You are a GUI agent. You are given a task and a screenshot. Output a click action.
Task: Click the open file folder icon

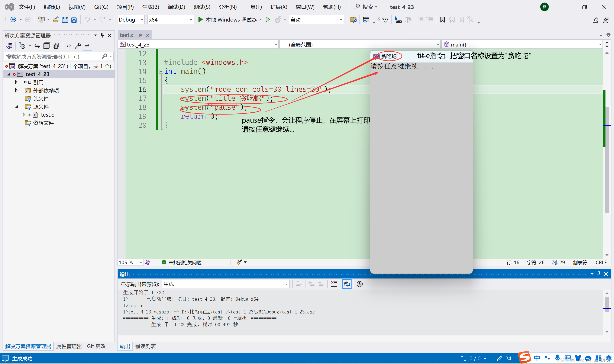[56, 20]
